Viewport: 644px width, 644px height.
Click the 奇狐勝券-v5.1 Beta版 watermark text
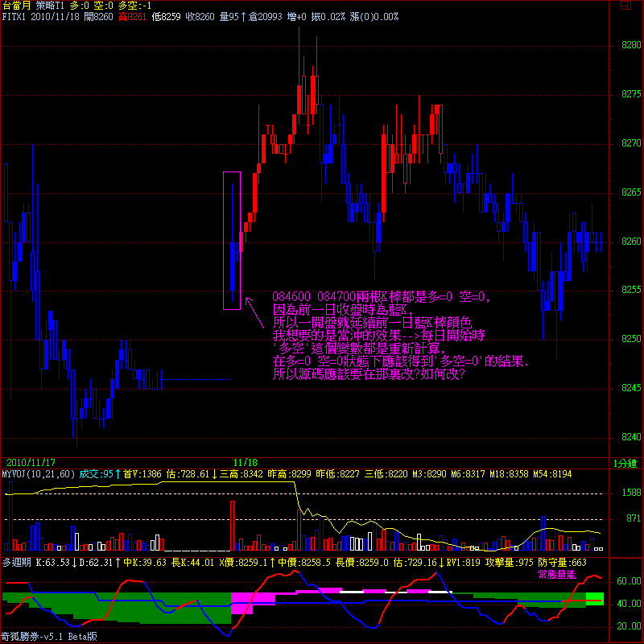click(x=50, y=637)
